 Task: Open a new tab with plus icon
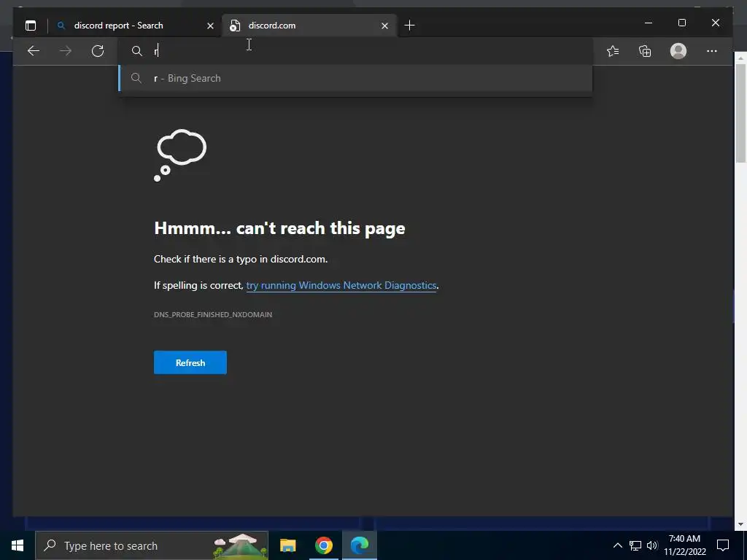tap(409, 26)
